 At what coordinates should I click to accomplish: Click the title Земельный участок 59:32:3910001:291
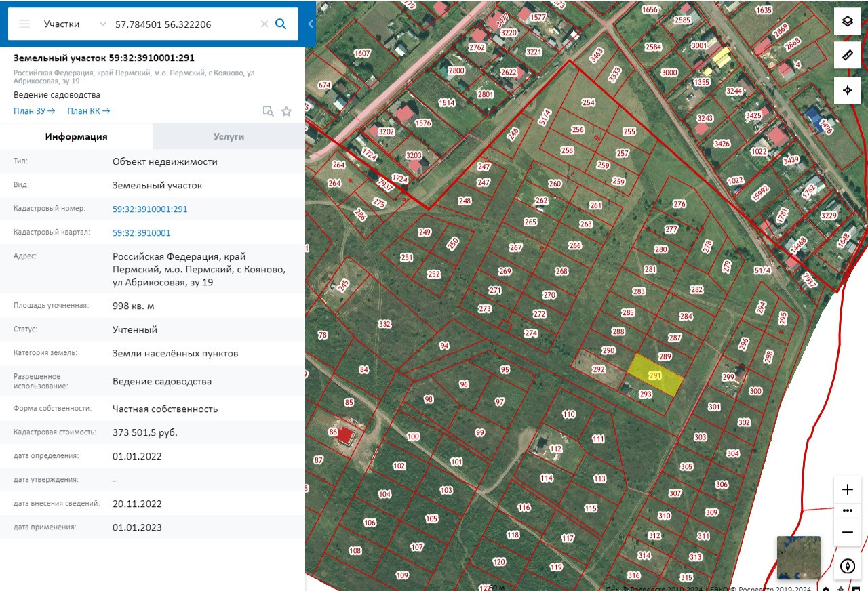pyautogui.click(x=104, y=58)
